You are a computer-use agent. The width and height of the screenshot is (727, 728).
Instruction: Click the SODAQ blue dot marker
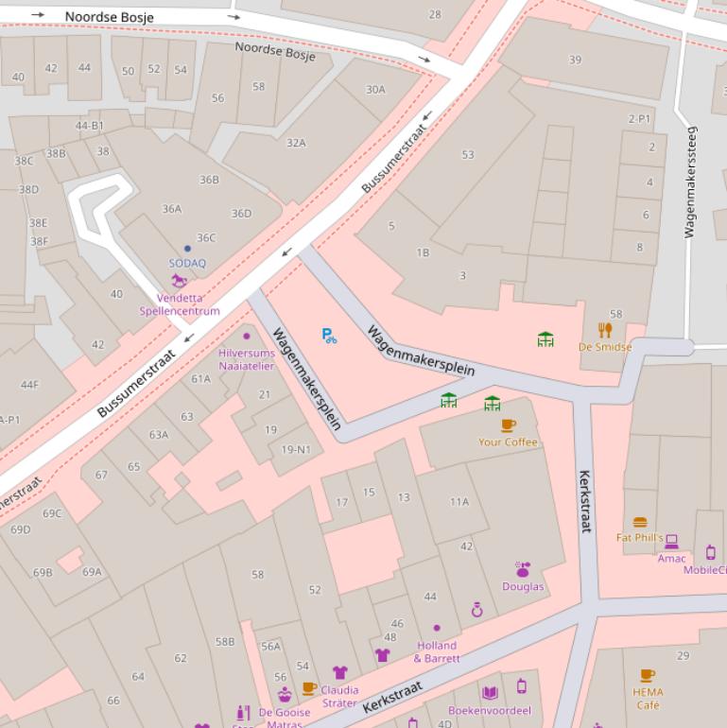187,249
